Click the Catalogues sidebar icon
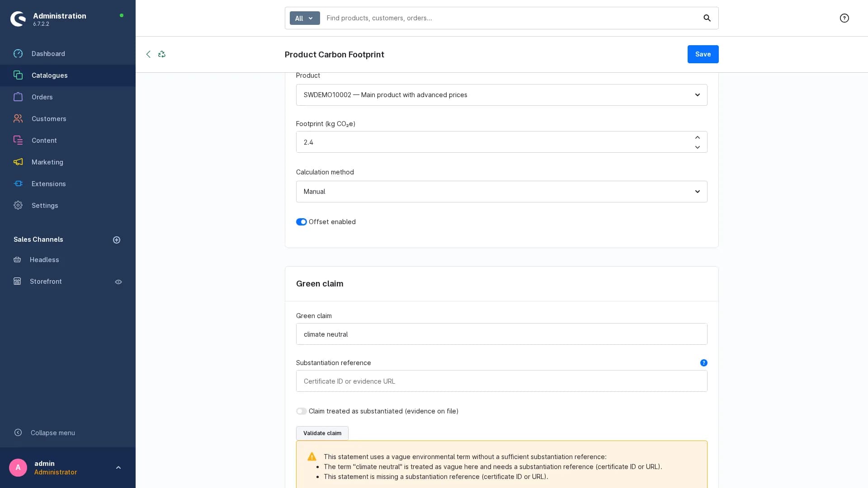This screenshot has width=868, height=488. coord(18,75)
